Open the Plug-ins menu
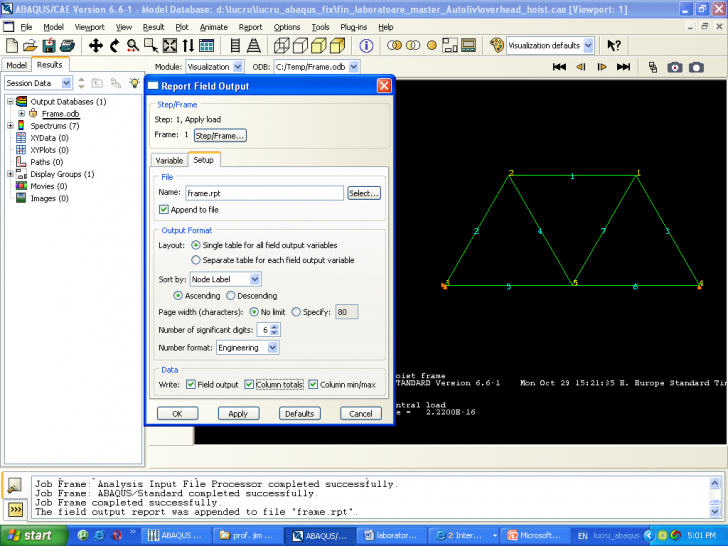This screenshot has height=546, width=728. tap(352, 27)
